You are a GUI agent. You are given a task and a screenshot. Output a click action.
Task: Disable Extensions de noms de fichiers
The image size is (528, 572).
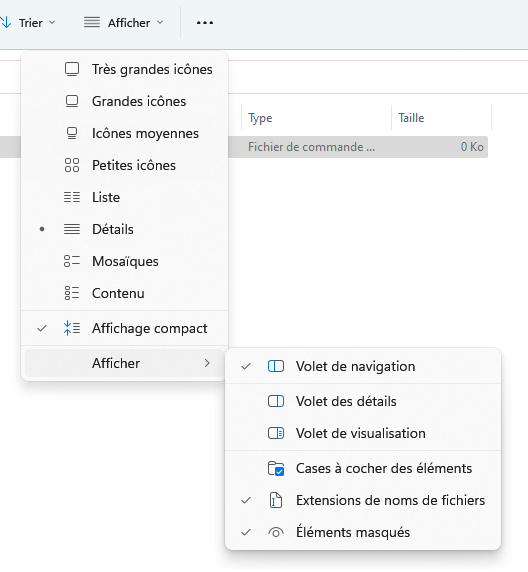[x=363, y=500]
